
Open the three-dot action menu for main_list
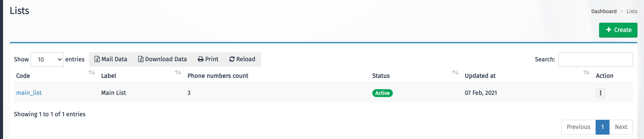(x=600, y=93)
